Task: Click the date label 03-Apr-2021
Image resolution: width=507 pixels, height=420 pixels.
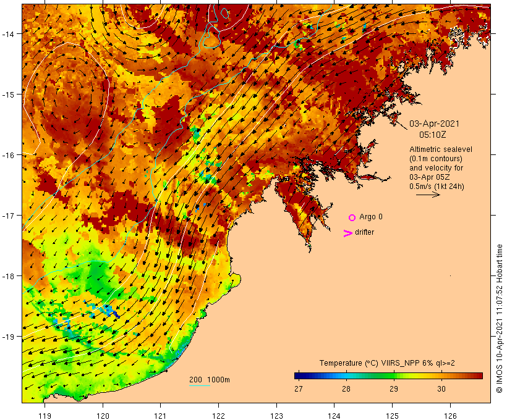Action: [434, 124]
